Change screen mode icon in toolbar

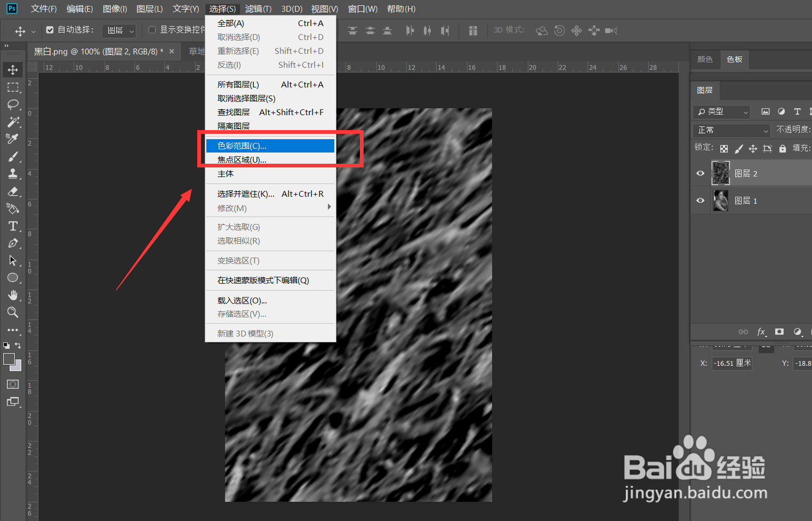(x=13, y=402)
